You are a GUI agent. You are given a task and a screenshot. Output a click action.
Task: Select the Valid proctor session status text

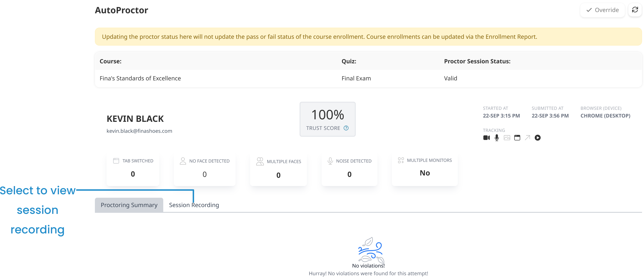(450, 78)
